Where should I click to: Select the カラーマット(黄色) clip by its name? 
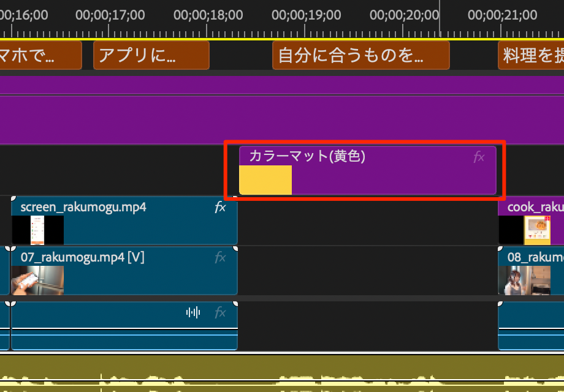coord(307,157)
